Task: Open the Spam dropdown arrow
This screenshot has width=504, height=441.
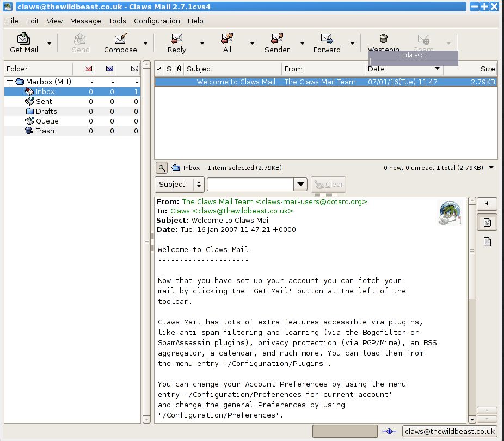Action: tap(449, 43)
